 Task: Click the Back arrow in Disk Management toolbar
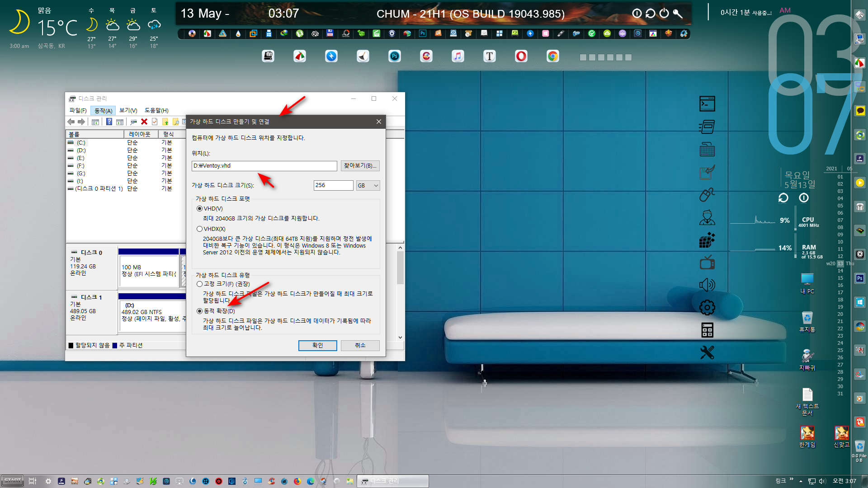click(x=71, y=122)
